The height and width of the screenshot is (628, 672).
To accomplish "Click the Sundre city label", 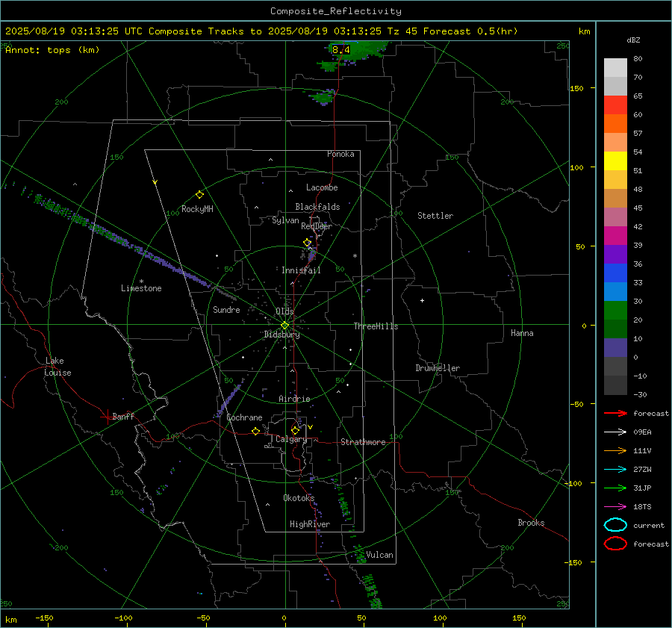I will click(226, 309).
